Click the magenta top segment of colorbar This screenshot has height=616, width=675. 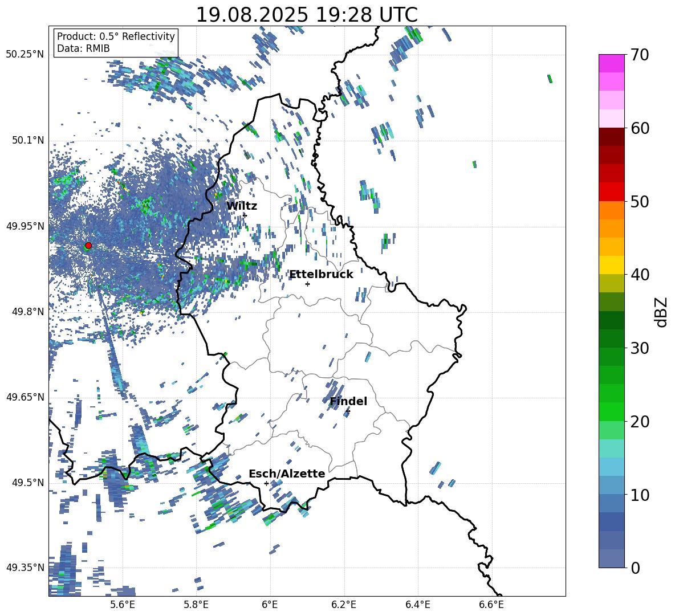tap(612, 63)
